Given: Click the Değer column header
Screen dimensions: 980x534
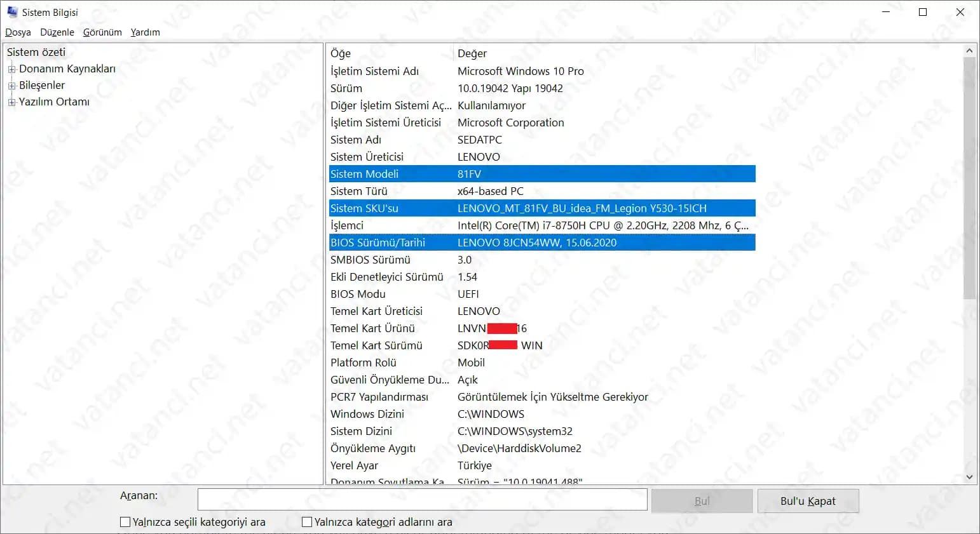Looking at the screenshot, I should coord(472,53).
